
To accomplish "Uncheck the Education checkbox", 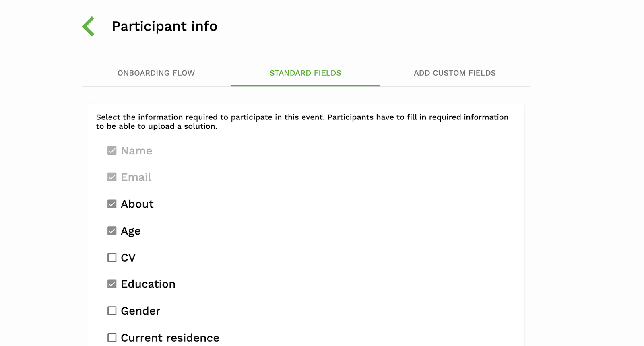I will (x=112, y=284).
